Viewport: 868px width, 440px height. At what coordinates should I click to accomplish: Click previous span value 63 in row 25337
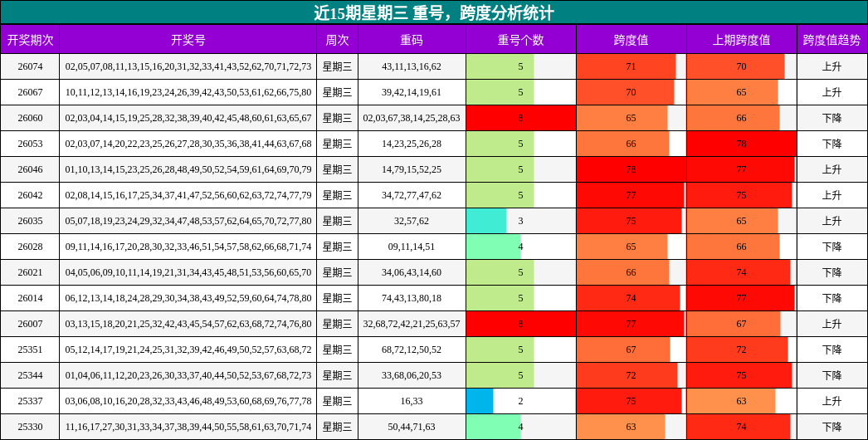click(741, 401)
